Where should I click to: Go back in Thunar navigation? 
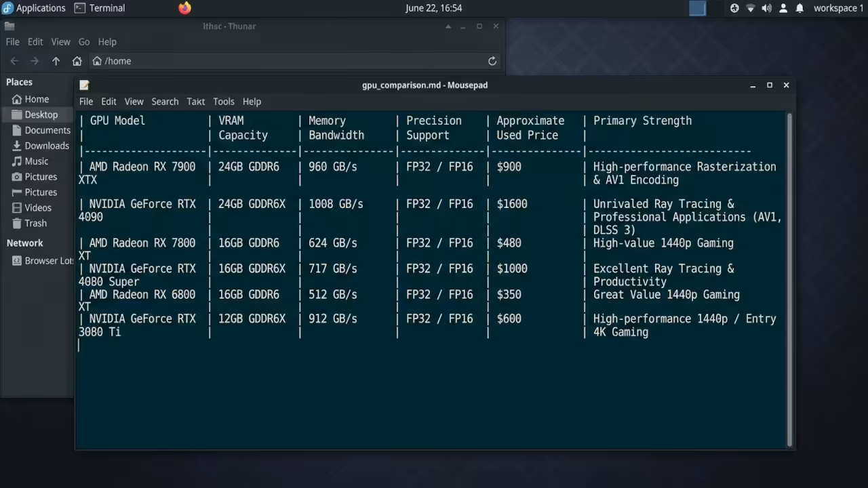pos(14,61)
